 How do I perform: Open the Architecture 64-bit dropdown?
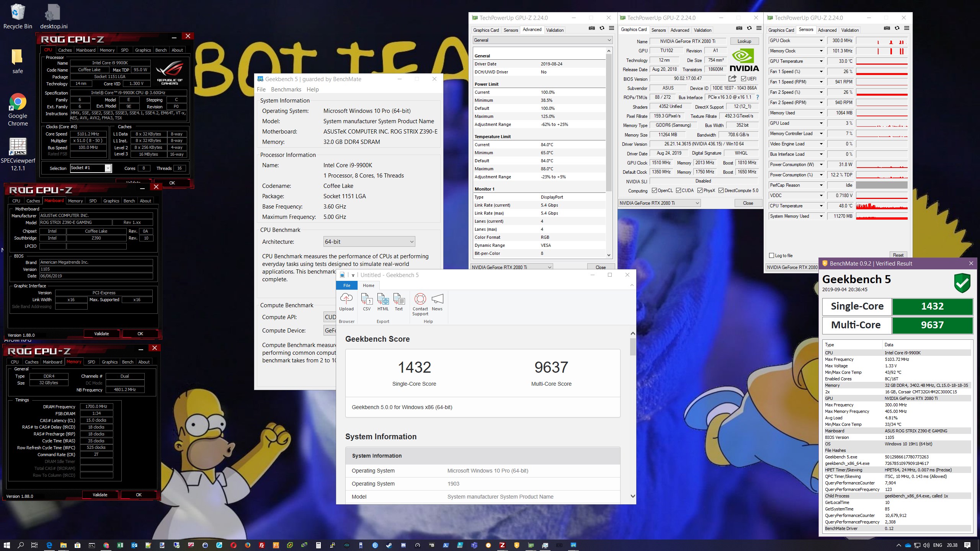pos(369,242)
